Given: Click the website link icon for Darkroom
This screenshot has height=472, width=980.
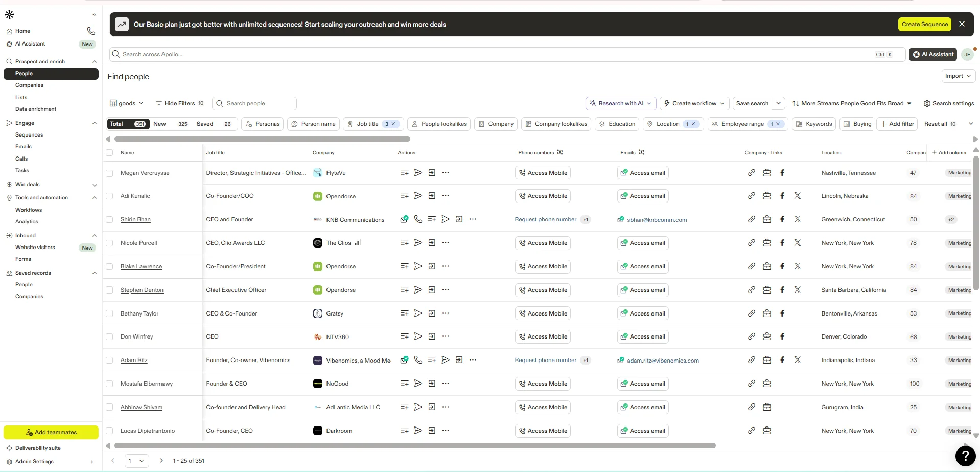Looking at the screenshot, I should 751,431.
